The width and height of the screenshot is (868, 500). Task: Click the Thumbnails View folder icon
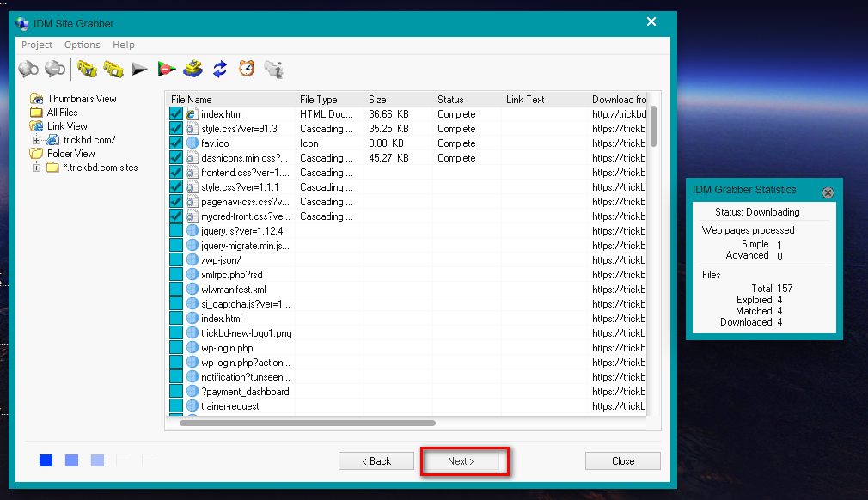[37, 99]
